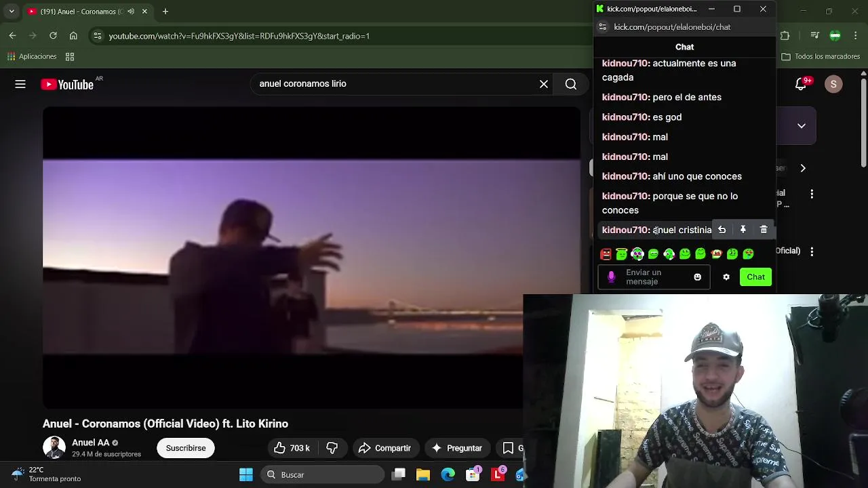The height and width of the screenshot is (488, 868).
Task: Clear the YouTube search text with X
Action: click(544, 84)
